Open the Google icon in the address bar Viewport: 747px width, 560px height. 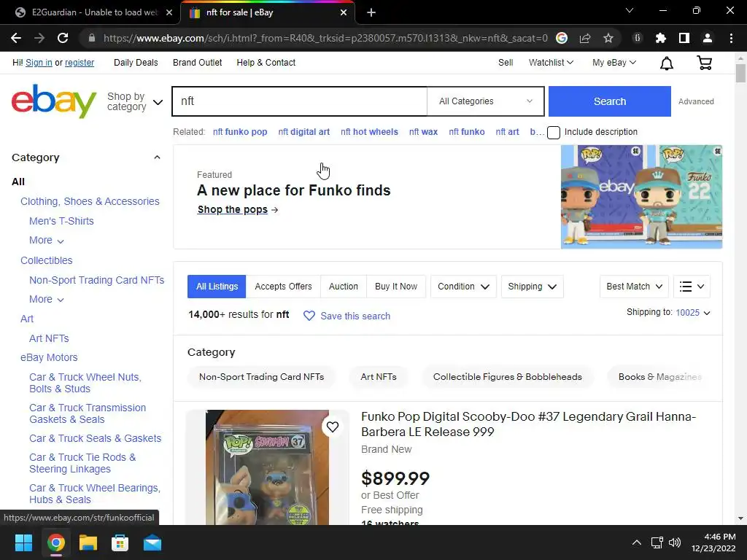point(562,38)
